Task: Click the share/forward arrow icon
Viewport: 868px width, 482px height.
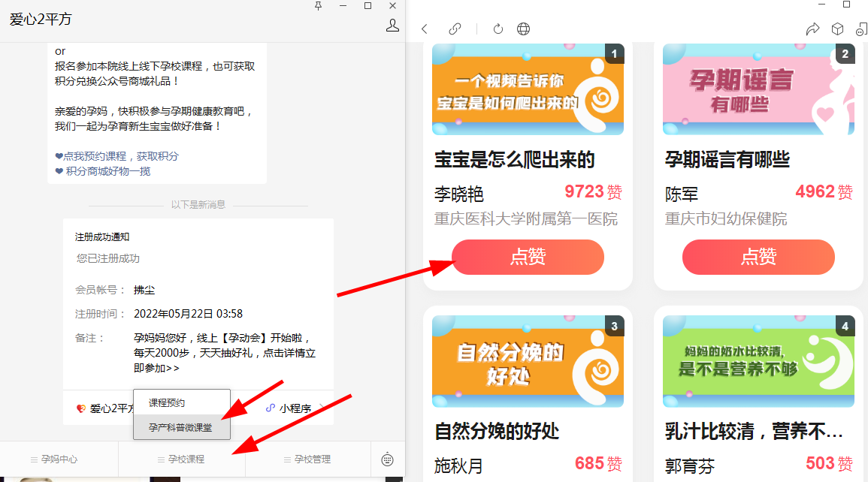Action: [812, 29]
